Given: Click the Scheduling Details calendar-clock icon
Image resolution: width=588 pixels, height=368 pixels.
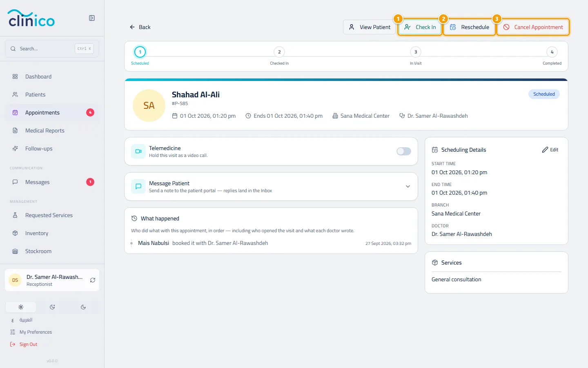Looking at the screenshot, I should pyautogui.click(x=435, y=150).
